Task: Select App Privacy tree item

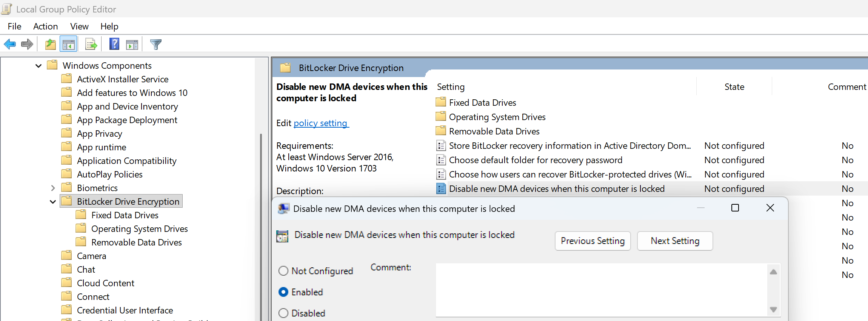Action: (99, 134)
